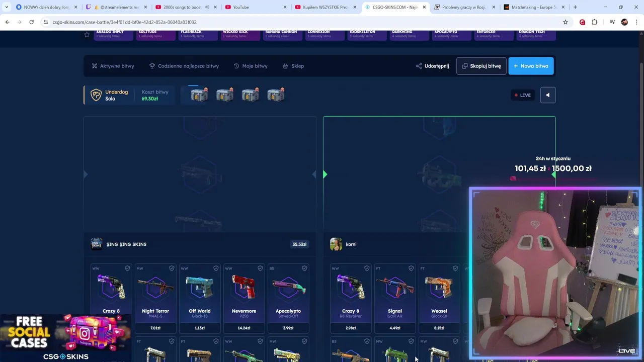Switch to Problemy graczy w Rosji tab
Screen dimensions: 644x362
(x=464, y=7)
